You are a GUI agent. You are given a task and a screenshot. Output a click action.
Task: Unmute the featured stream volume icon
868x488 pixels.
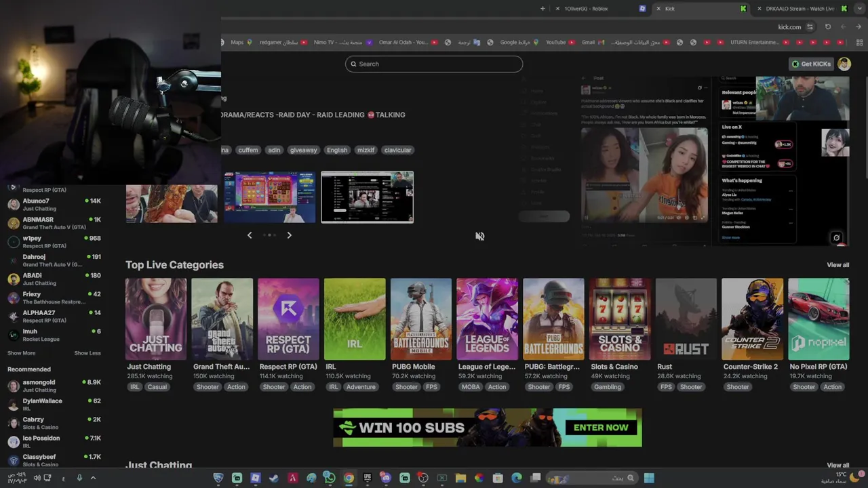[479, 236]
